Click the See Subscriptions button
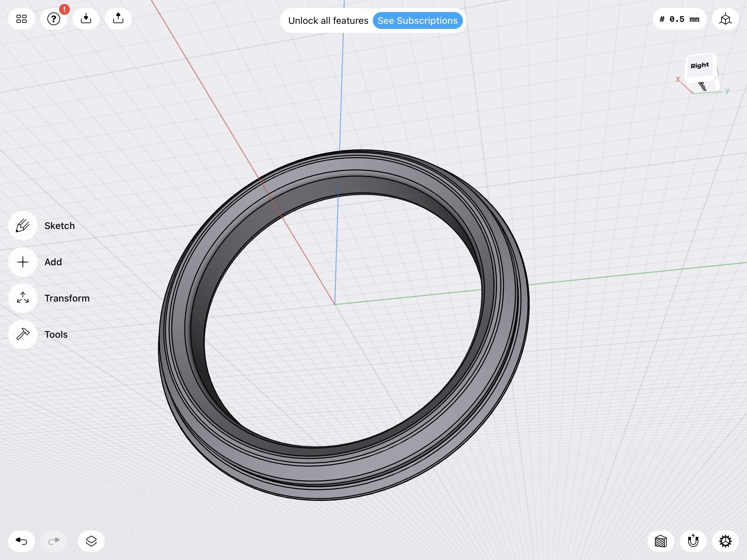This screenshot has height=560, width=747. coord(418,20)
